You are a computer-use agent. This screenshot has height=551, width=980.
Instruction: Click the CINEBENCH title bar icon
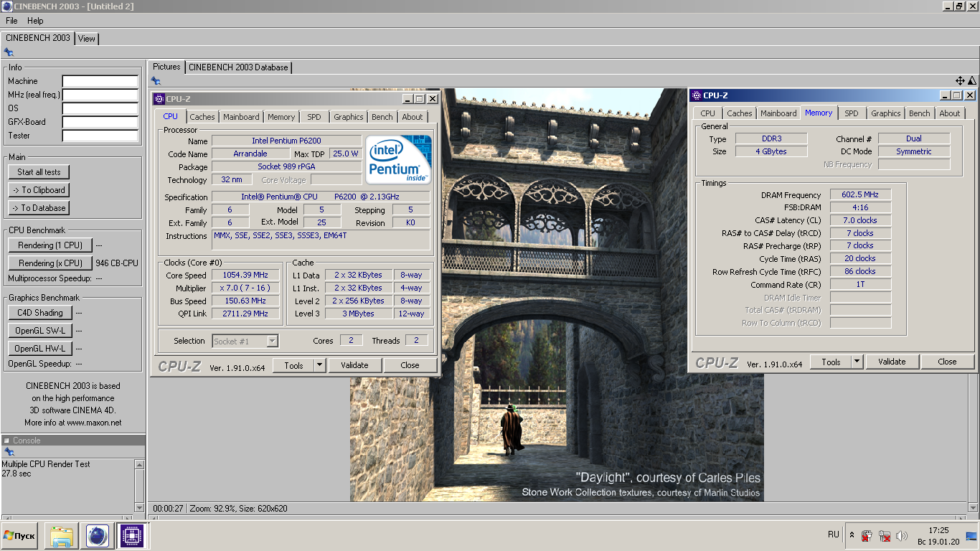coord(7,6)
